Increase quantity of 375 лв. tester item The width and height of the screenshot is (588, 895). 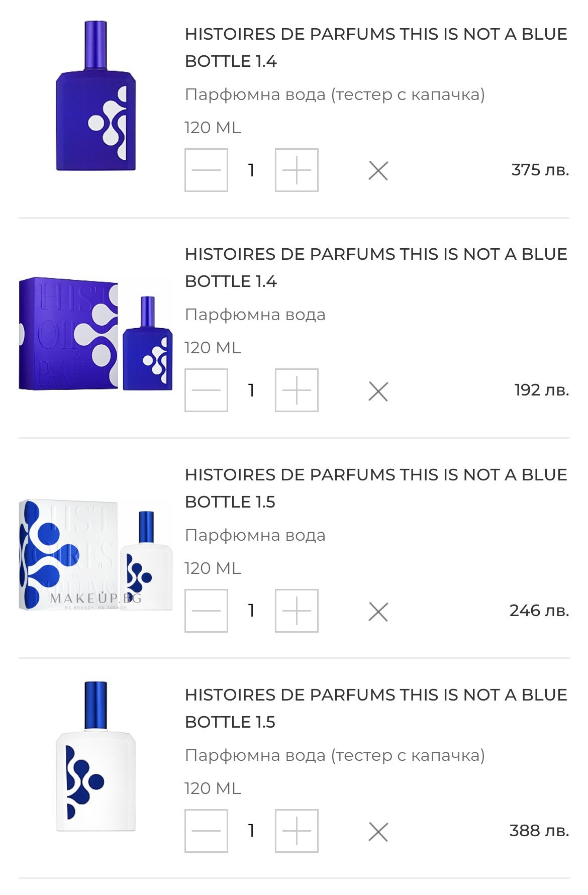pos(297,170)
